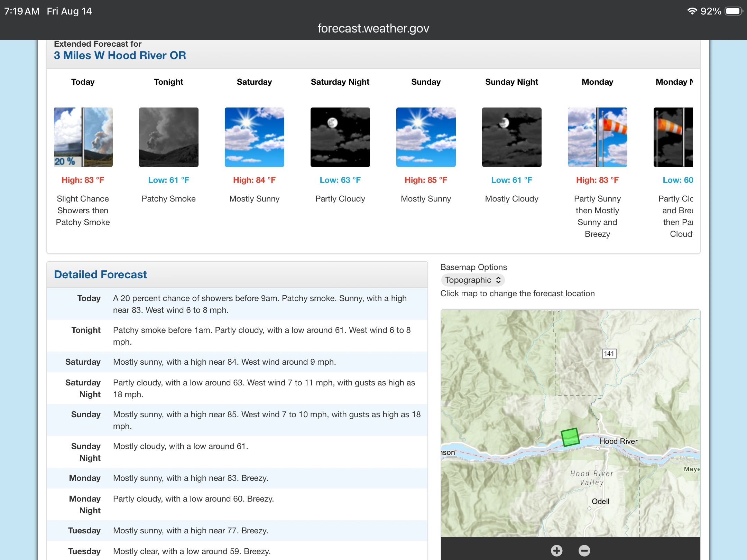Click the 'Monday' column header
The image size is (747, 560).
coord(598,82)
